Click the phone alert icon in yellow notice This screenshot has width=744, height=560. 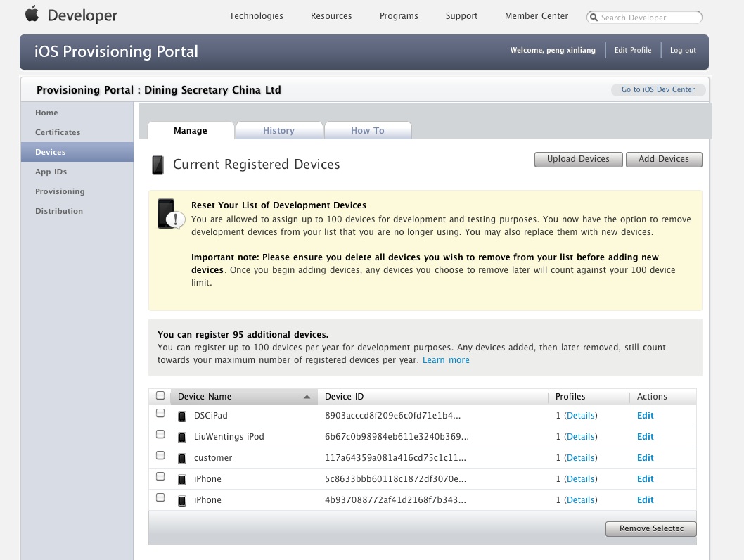tap(171, 214)
